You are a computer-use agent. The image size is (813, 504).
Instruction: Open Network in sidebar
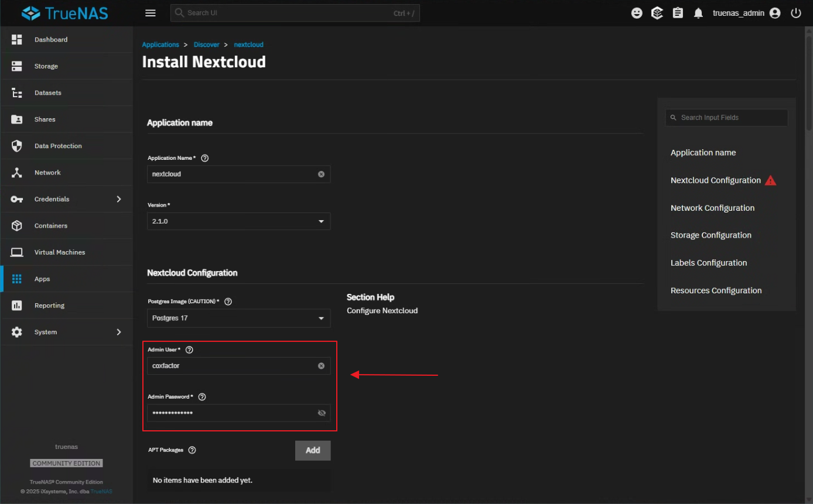66,173
